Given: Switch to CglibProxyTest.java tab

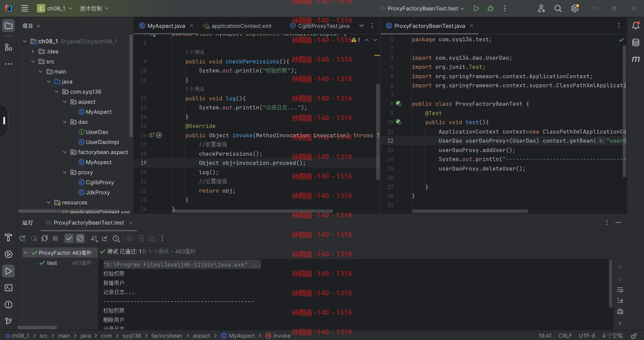Looking at the screenshot, I should pos(320,26).
